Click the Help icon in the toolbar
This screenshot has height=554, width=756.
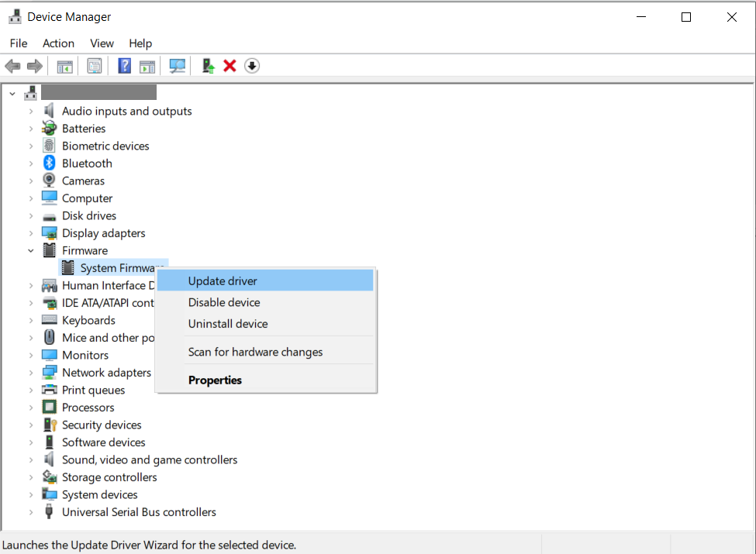point(123,66)
